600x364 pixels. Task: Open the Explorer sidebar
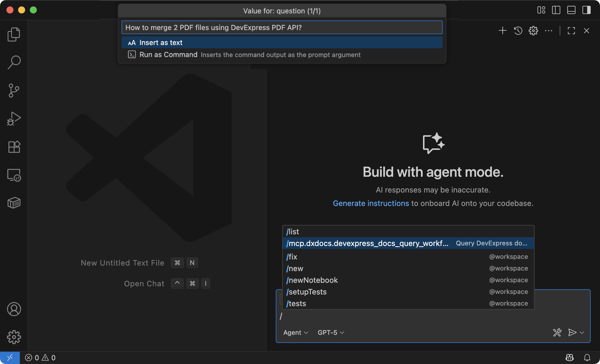coord(13,34)
